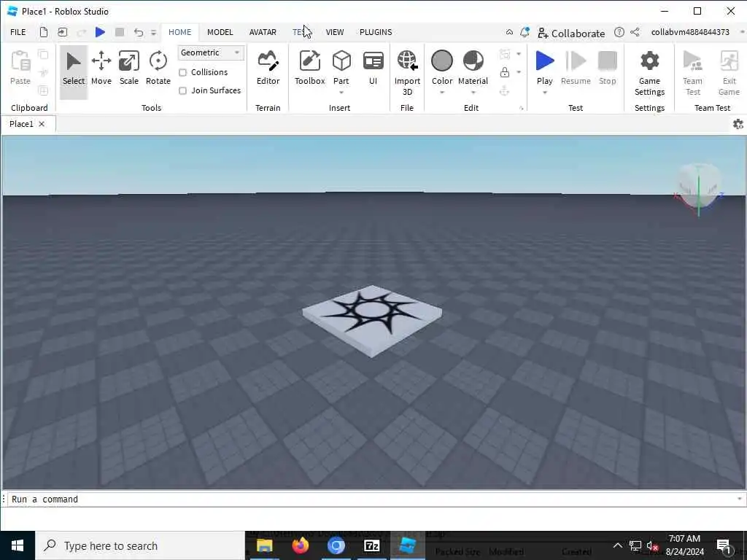
Task: Expand the Lock tool dropdown arrow
Action: click(519, 72)
